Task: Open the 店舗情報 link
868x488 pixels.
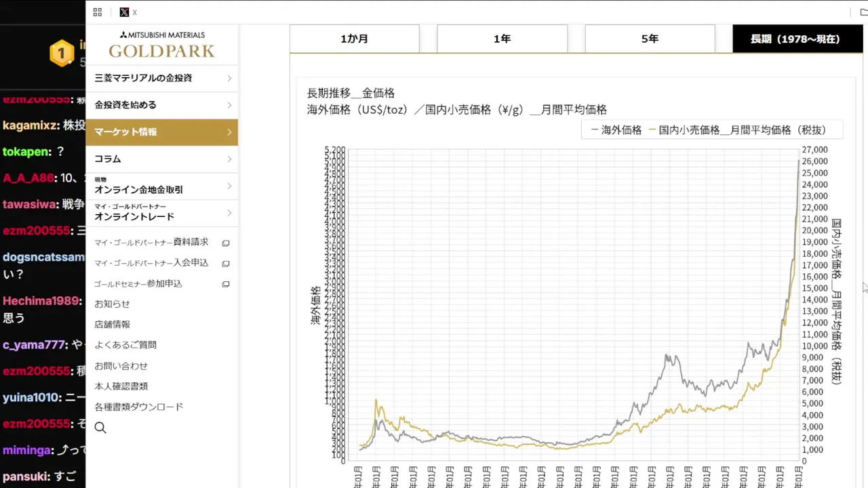Action: pyautogui.click(x=112, y=325)
